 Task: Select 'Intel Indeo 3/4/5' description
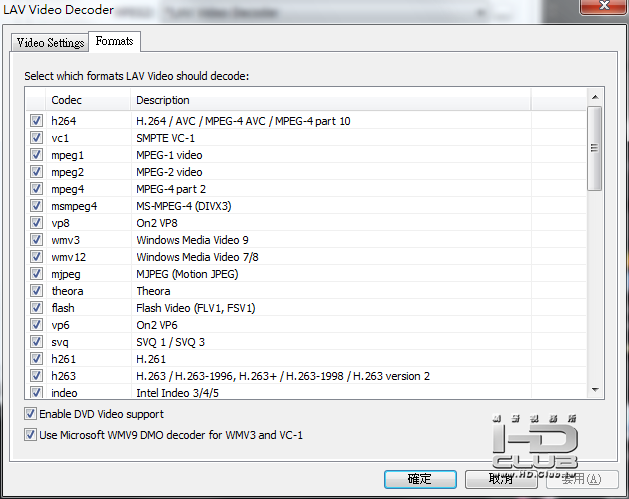[x=177, y=393]
